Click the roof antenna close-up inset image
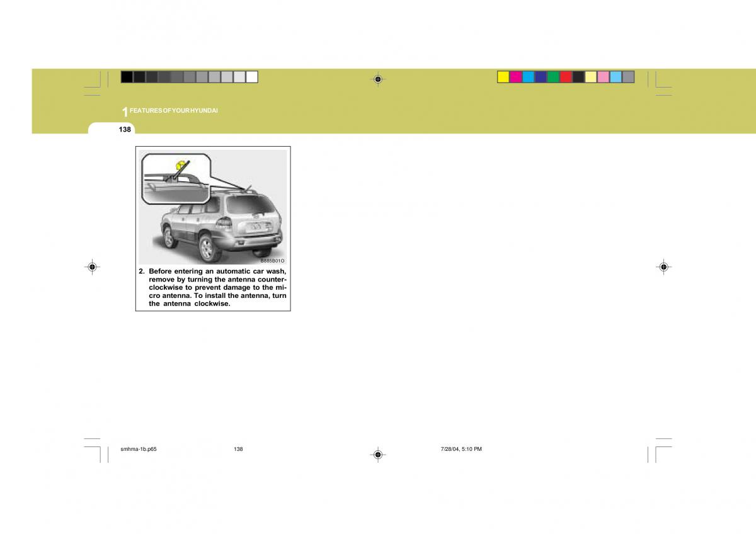This screenshot has width=756, height=534. tap(175, 179)
